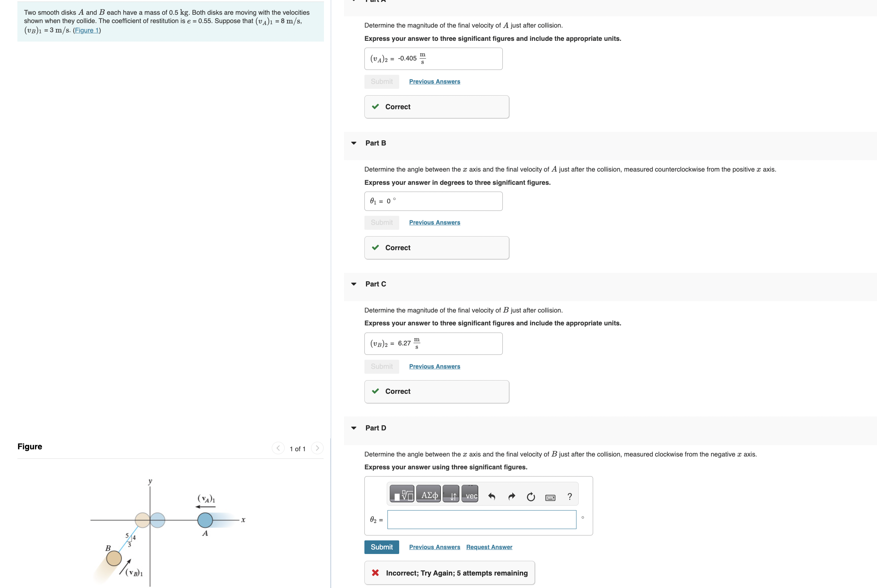Image resolution: width=877 pixels, height=588 pixels.
Task: Go to next figure page arrow
Action: 317,448
